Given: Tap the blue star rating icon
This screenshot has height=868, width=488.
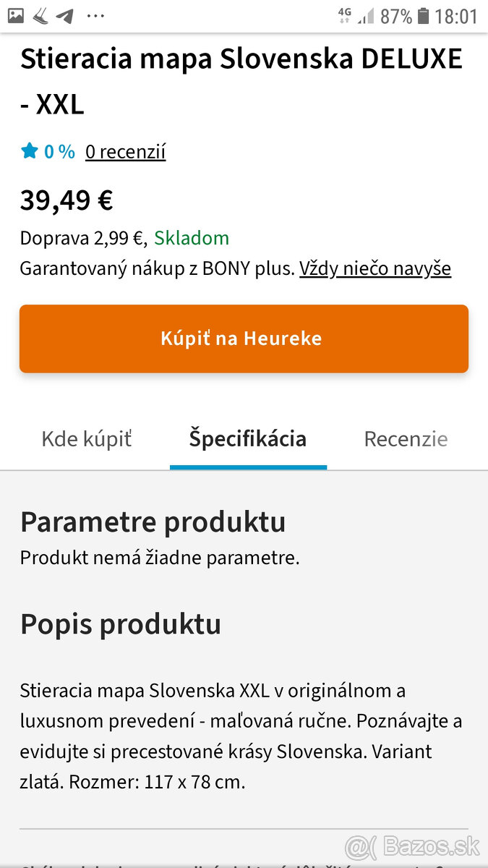Looking at the screenshot, I should [x=30, y=150].
